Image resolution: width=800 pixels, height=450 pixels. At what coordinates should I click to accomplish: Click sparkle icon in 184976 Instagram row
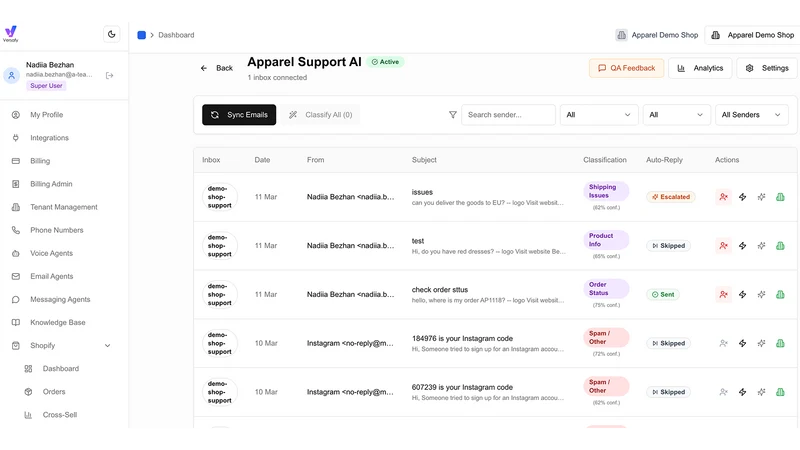click(761, 343)
